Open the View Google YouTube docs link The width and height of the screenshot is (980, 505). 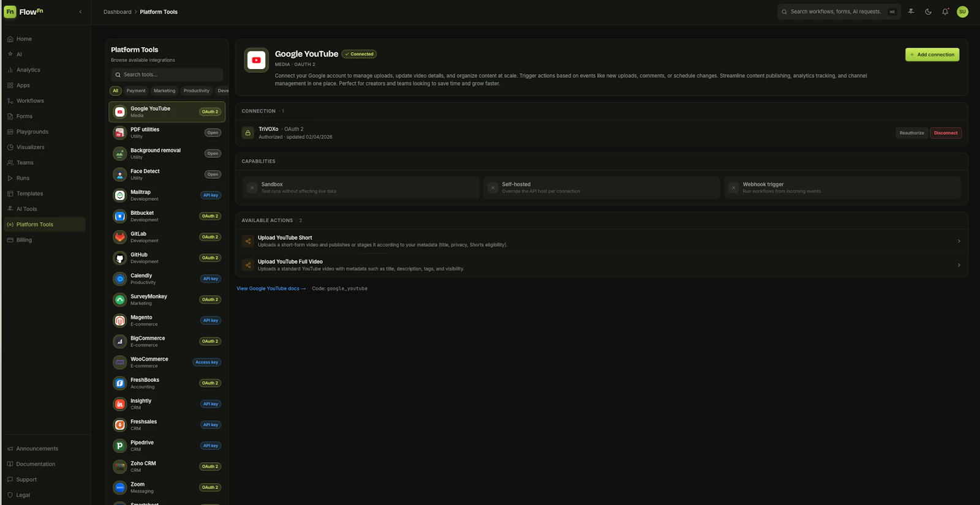(x=271, y=288)
